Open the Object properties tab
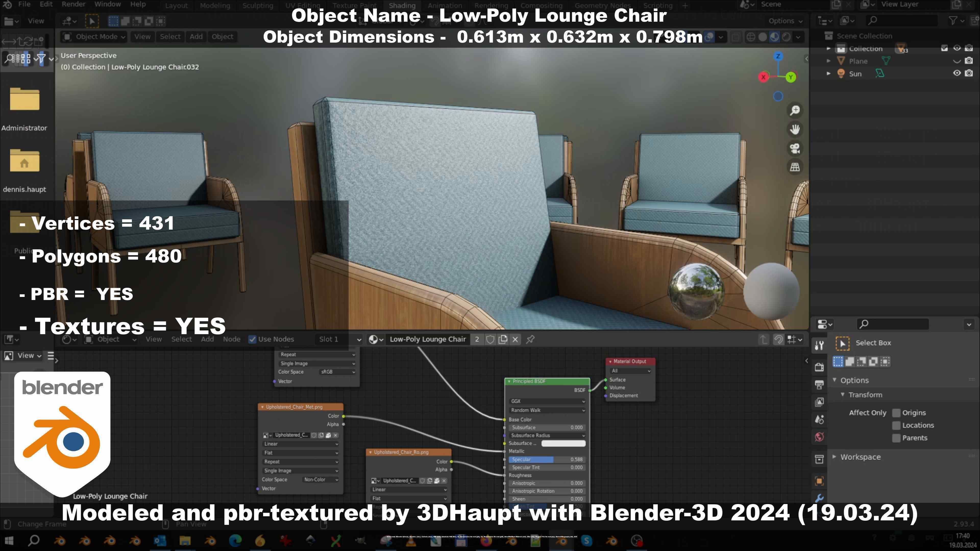Viewport: 980px width, 551px height. click(x=819, y=481)
